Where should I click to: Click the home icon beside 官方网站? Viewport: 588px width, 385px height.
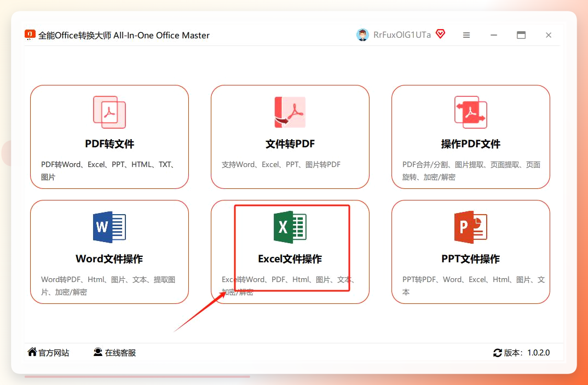32,352
